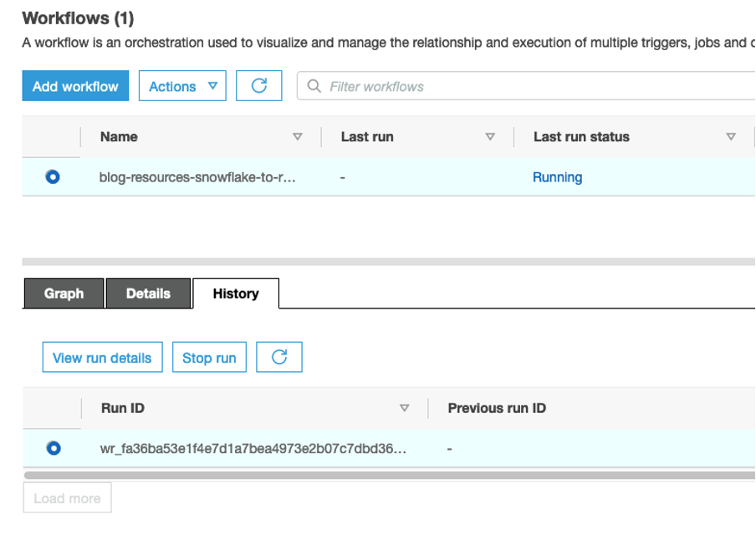This screenshot has height=535, width=756.
Task: Click the Last run column header text
Action: (367, 137)
